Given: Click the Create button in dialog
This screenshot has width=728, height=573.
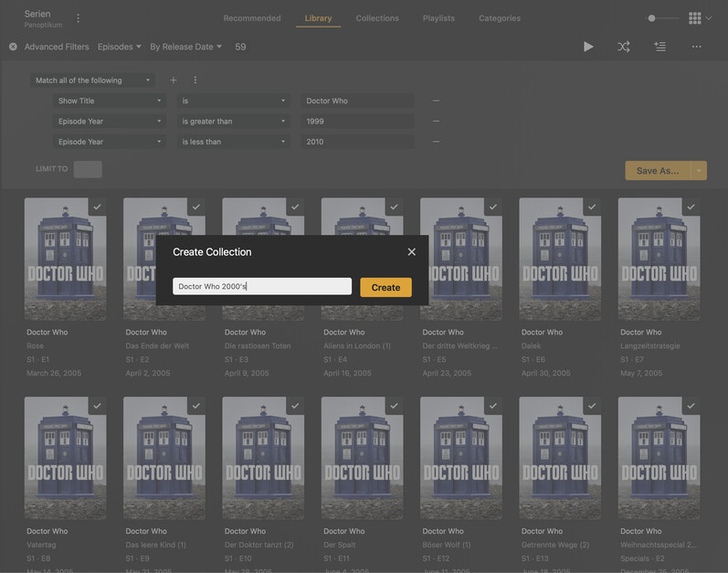Looking at the screenshot, I should coord(385,288).
